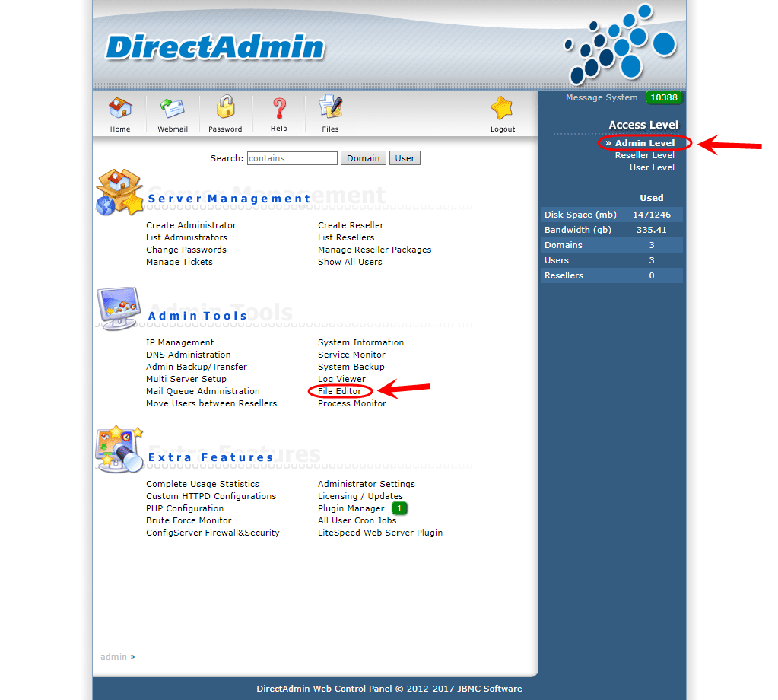View System Information
Viewport: 778px width, 700px height.
click(x=360, y=342)
